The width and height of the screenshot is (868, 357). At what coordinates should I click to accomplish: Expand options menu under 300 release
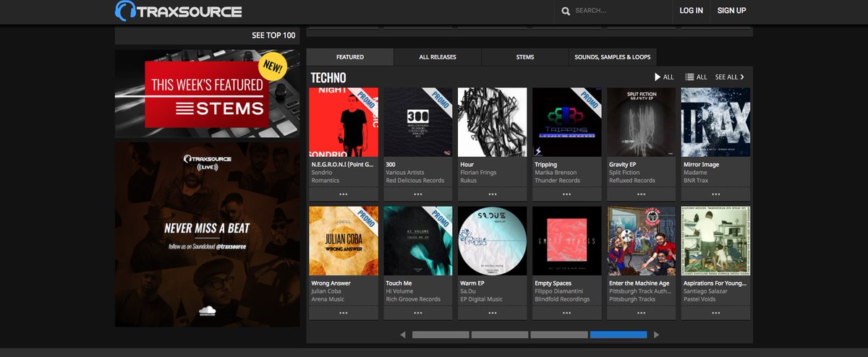pyautogui.click(x=418, y=194)
